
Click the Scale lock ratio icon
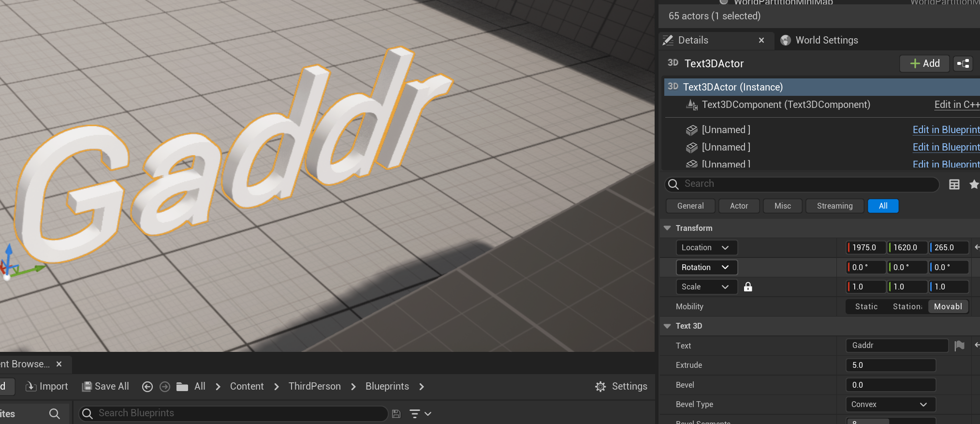[748, 287]
